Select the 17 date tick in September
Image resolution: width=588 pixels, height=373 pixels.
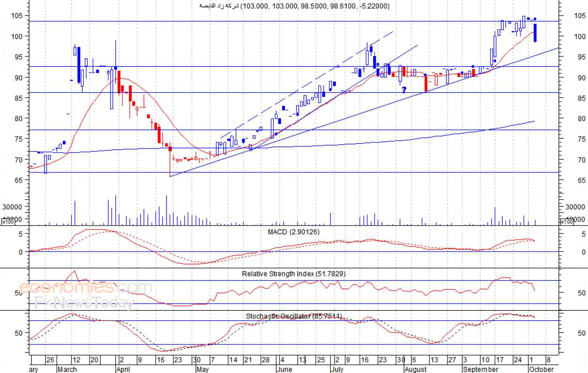[x=500, y=360]
